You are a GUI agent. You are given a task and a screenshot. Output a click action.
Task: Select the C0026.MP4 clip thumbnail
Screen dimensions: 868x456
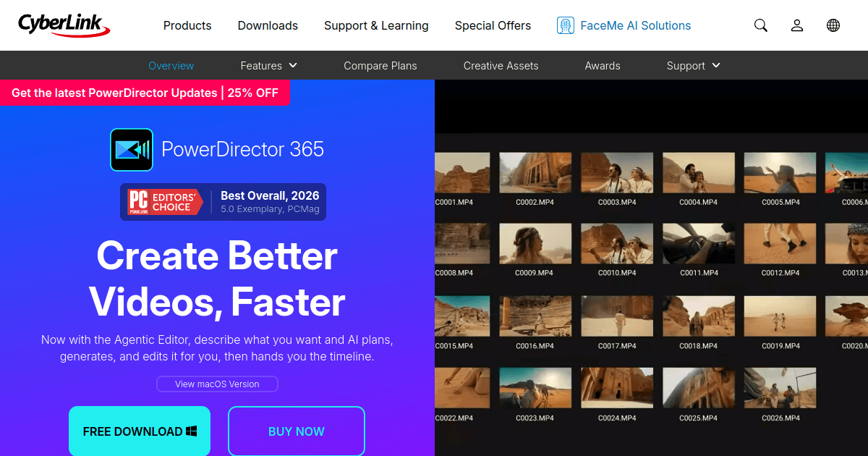point(780,388)
